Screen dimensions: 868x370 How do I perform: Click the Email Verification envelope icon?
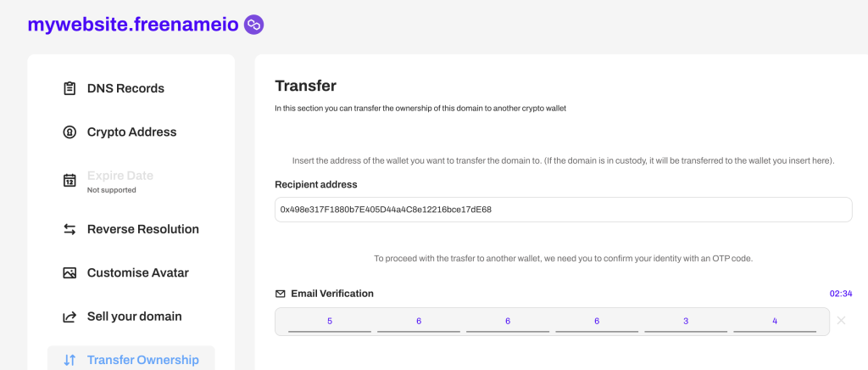click(281, 294)
